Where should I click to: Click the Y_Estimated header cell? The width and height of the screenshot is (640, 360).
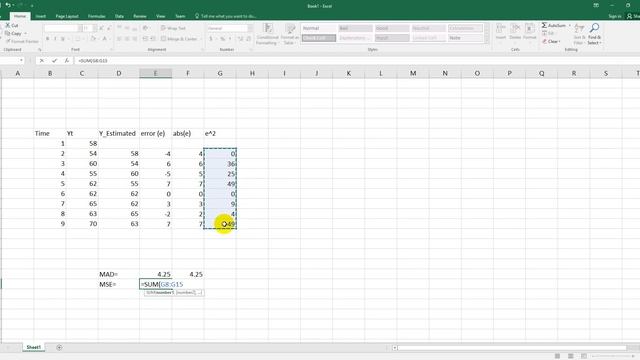tap(118, 133)
